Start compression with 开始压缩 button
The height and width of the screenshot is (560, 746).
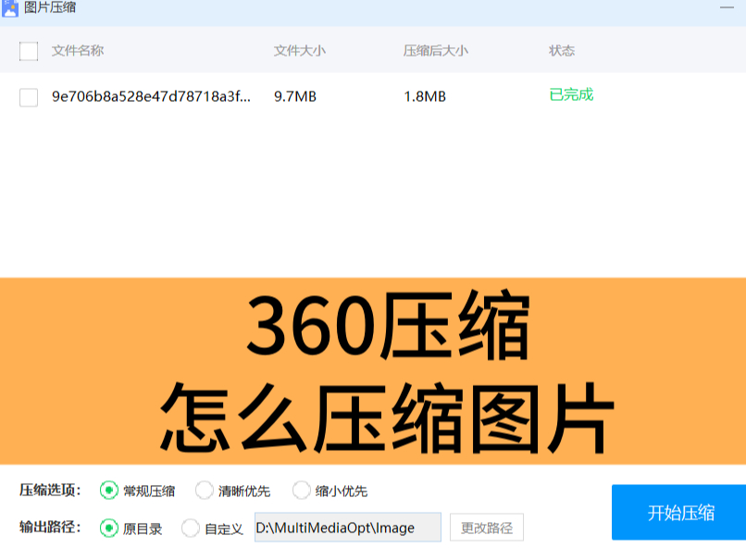679,513
